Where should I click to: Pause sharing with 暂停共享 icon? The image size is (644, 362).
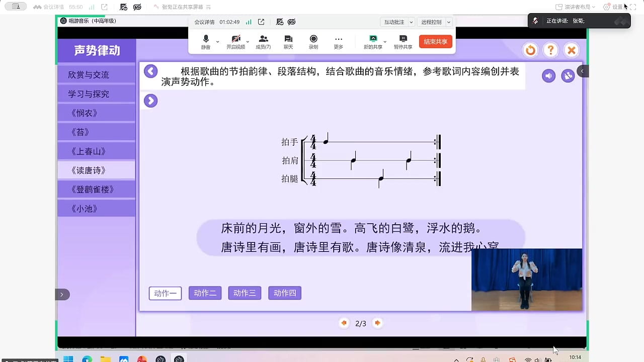click(x=403, y=42)
